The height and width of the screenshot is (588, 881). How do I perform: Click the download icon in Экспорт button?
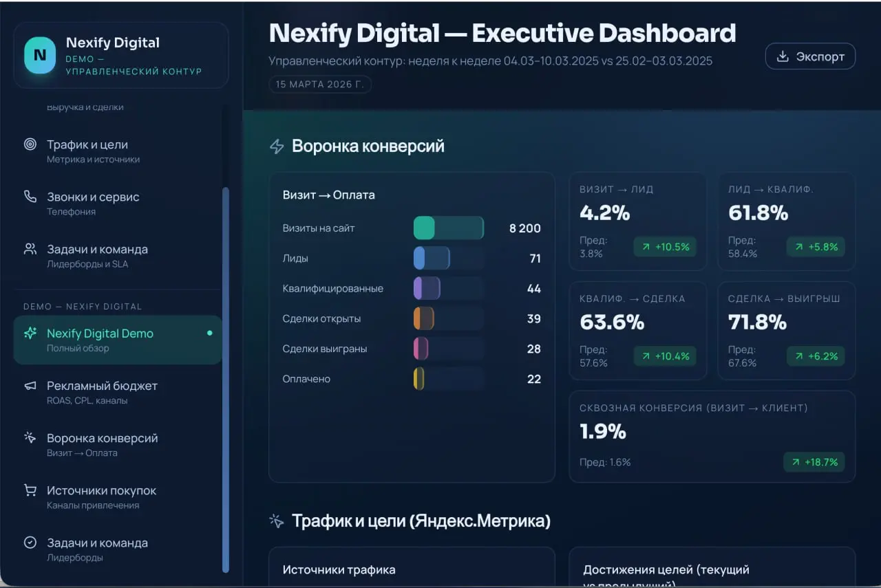(783, 56)
